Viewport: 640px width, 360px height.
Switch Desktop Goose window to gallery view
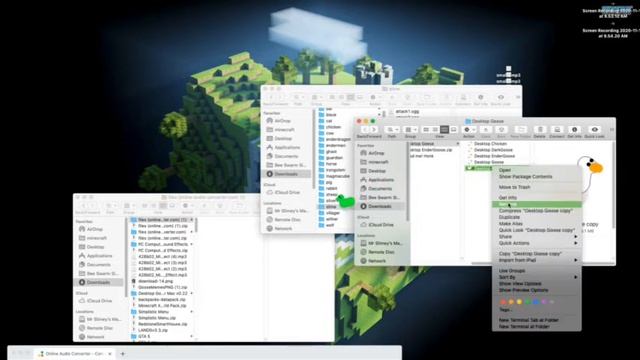click(x=453, y=130)
